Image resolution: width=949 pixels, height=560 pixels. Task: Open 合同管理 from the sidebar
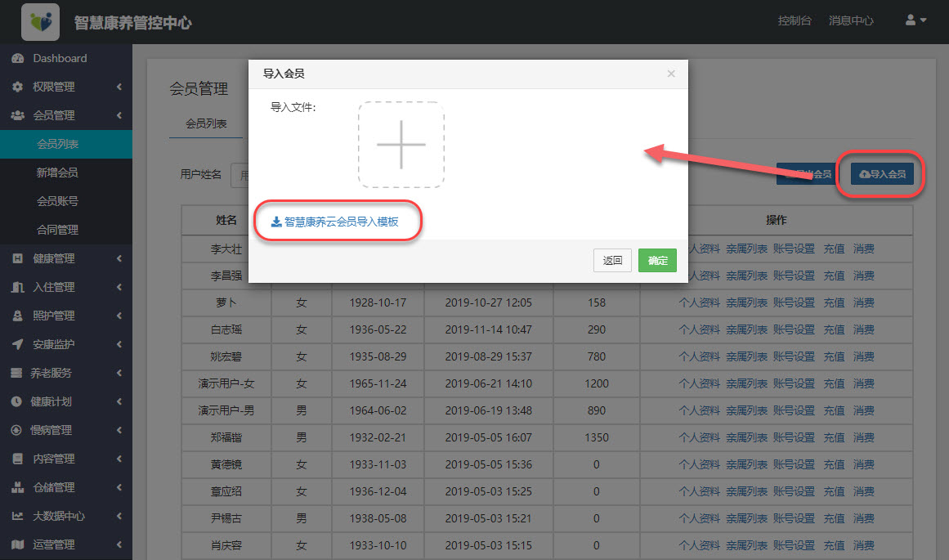click(x=57, y=230)
